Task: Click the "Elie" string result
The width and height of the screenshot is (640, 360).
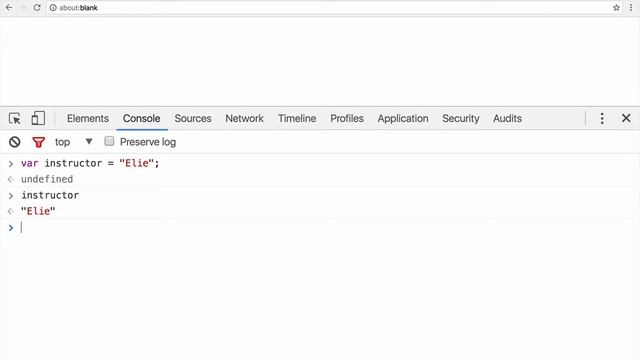Action: click(38, 211)
